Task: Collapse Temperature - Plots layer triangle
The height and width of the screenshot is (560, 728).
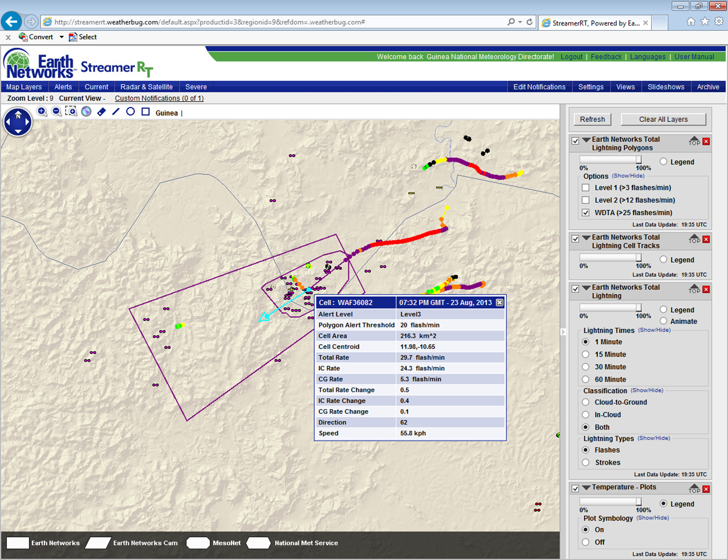Action: click(586, 487)
